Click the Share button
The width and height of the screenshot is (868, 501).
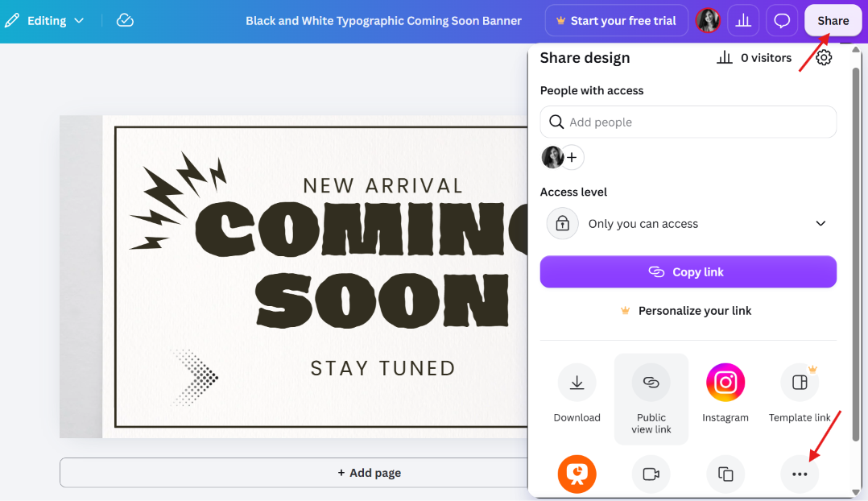point(833,21)
